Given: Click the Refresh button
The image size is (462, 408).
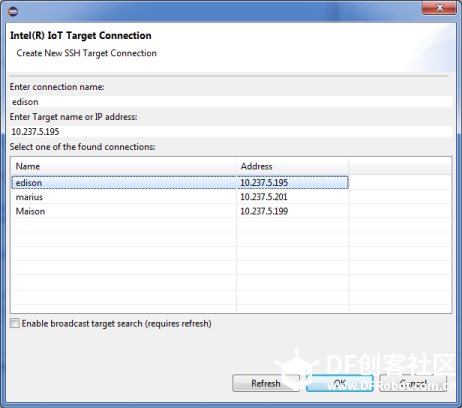Looking at the screenshot, I should pyautogui.click(x=266, y=383).
